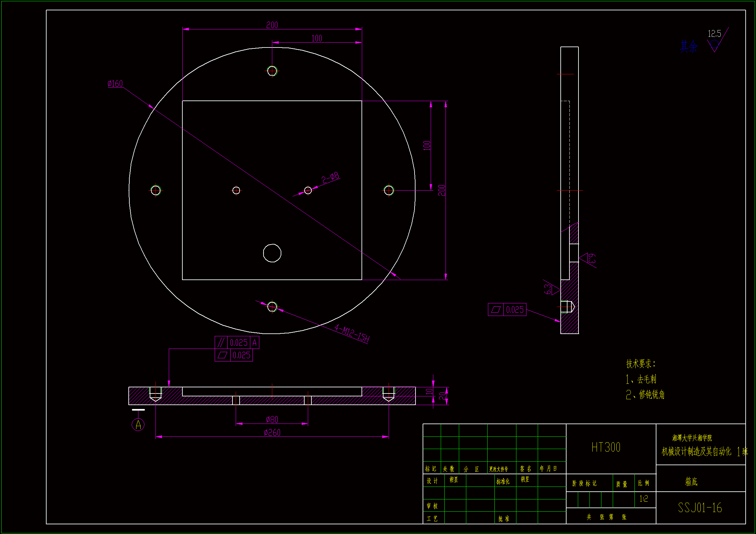Click the large unlabeled circle inside square
The height and width of the screenshot is (534, 756).
(x=272, y=253)
